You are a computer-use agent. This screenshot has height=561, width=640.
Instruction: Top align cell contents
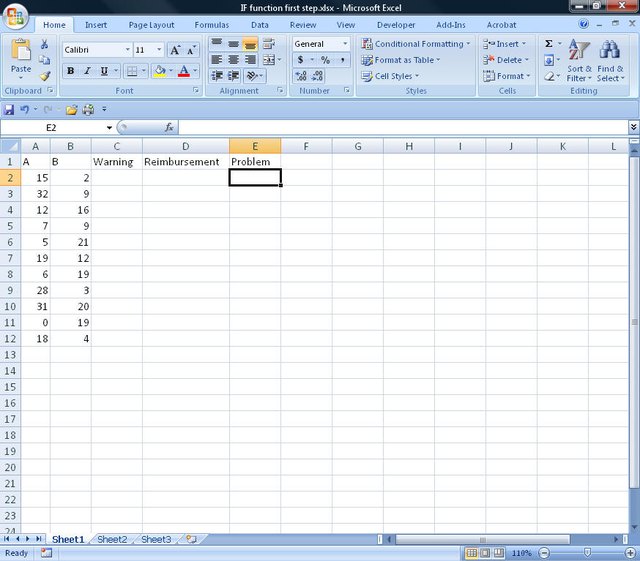(216, 43)
